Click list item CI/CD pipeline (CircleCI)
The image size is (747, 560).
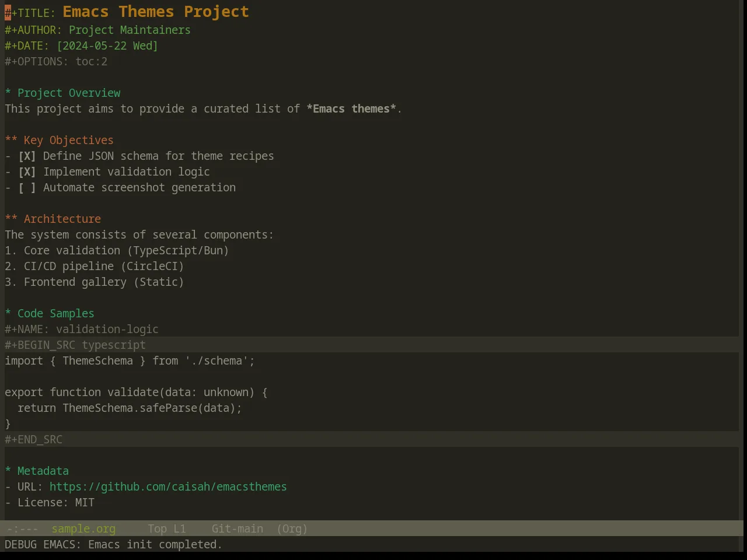tap(95, 267)
